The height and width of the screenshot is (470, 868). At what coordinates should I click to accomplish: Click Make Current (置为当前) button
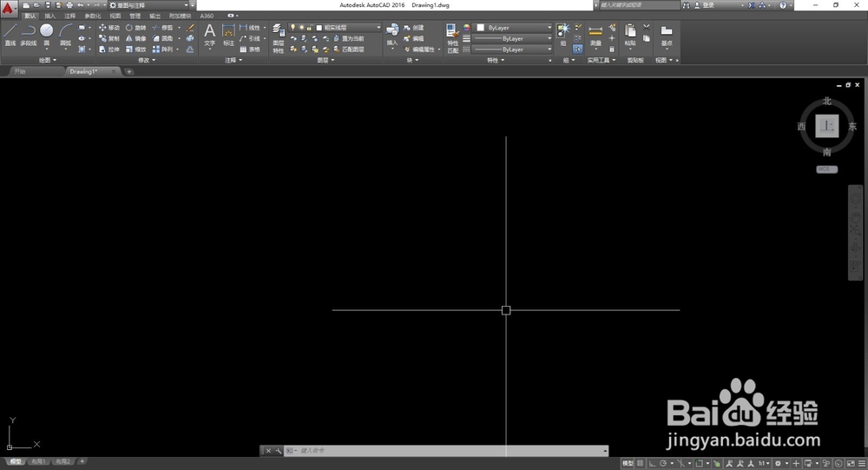pyautogui.click(x=349, y=38)
